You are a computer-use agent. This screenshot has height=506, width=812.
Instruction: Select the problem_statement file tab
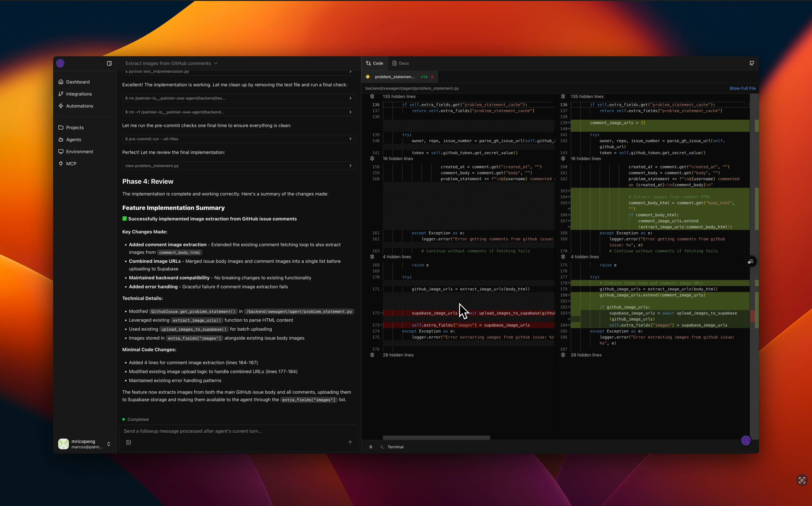pyautogui.click(x=395, y=77)
